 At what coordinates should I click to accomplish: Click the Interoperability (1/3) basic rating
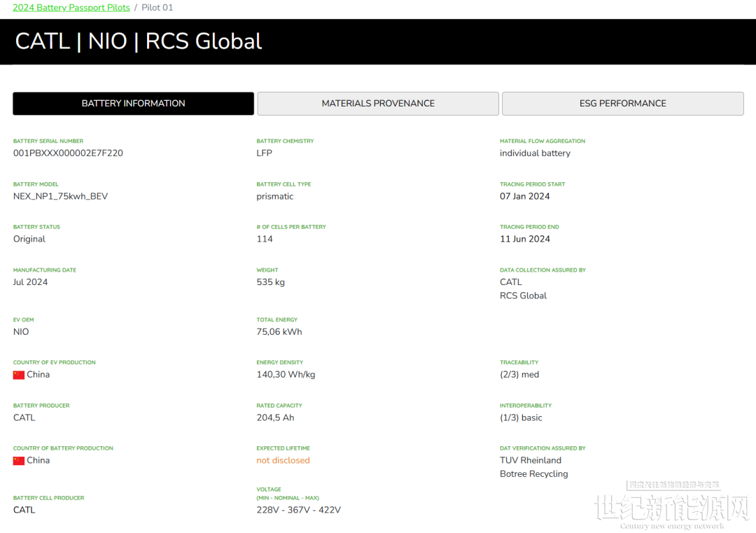coord(521,418)
